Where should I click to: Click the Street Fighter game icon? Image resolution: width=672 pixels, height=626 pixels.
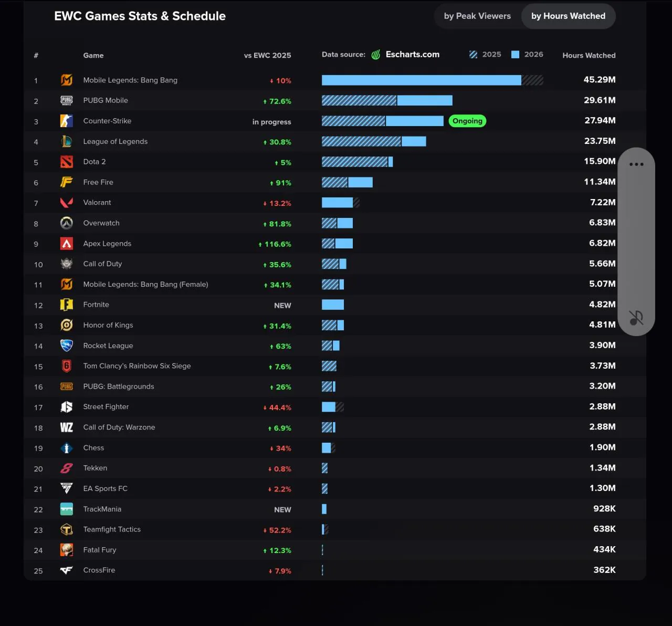67,407
